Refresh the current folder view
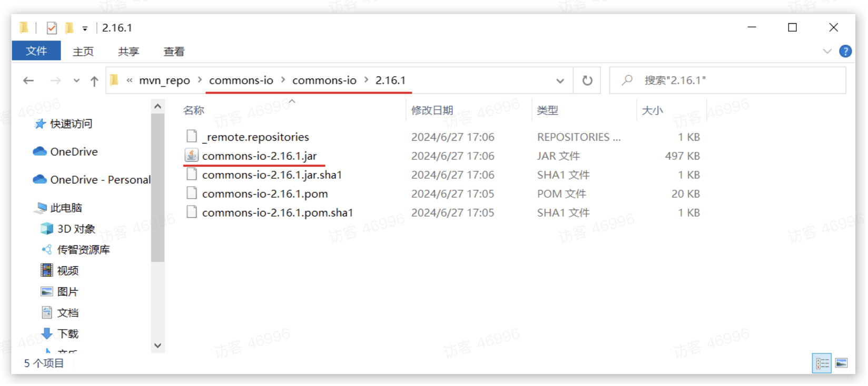 (x=587, y=81)
